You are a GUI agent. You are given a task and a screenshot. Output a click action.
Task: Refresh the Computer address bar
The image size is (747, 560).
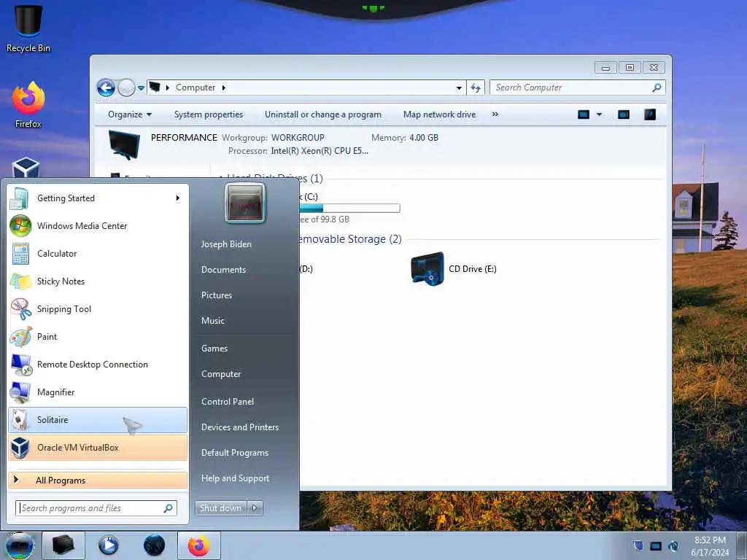(476, 87)
